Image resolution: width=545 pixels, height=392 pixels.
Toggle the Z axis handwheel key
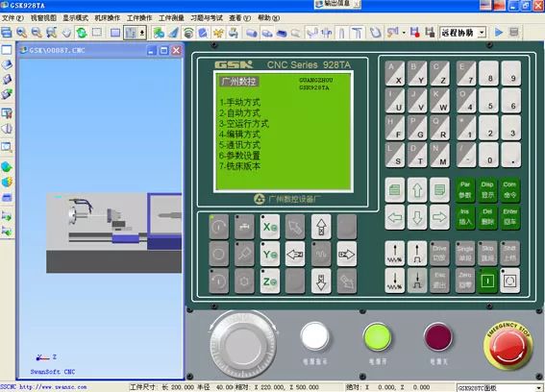tap(270, 282)
